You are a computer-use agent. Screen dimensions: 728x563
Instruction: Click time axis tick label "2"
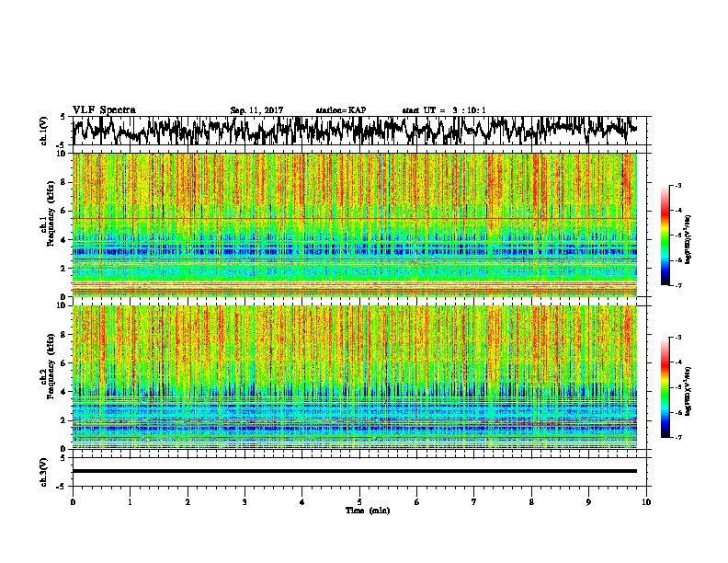[x=188, y=502]
